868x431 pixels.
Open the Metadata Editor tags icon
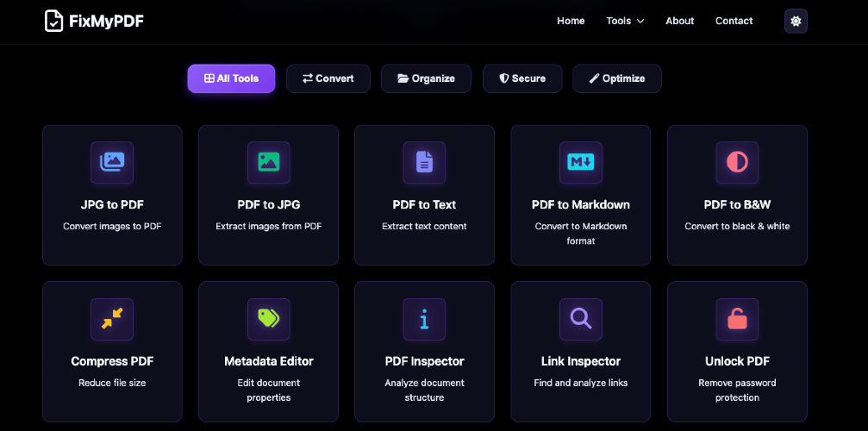click(268, 319)
